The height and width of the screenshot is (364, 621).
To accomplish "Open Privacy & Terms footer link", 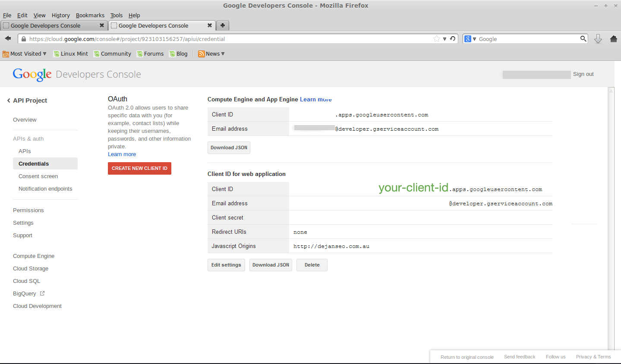I will (593, 357).
